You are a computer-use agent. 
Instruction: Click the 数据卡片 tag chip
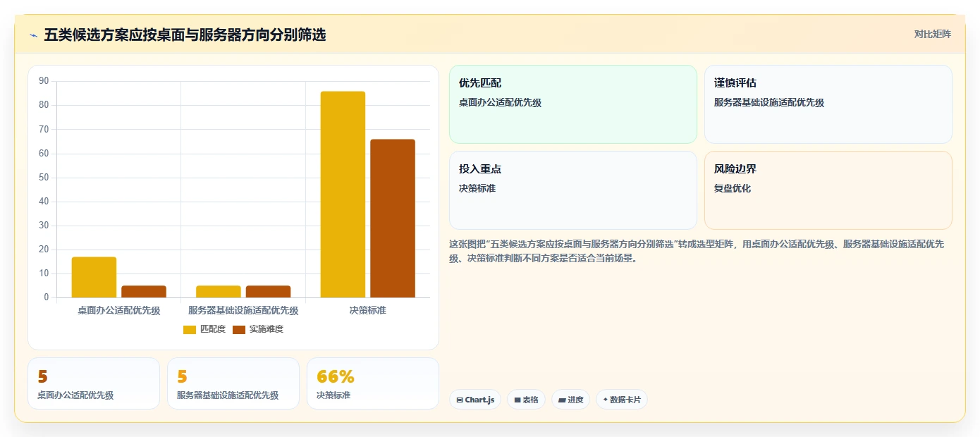click(x=622, y=400)
